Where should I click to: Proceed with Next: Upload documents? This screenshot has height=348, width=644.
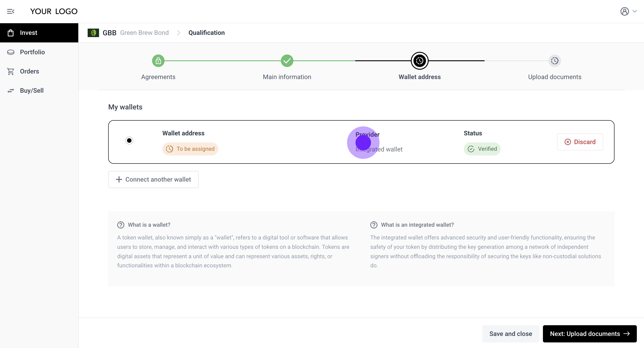coord(589,334)
